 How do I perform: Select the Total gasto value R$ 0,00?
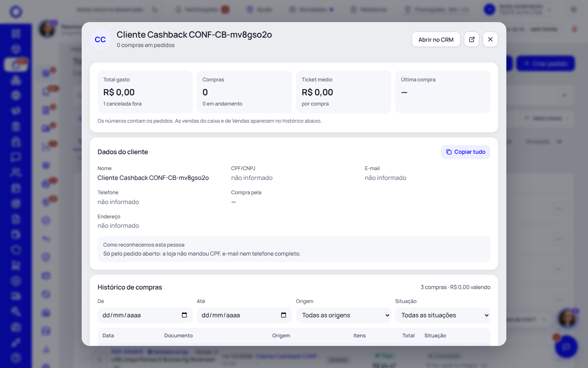pyautogui.click(x=119, y=92)
